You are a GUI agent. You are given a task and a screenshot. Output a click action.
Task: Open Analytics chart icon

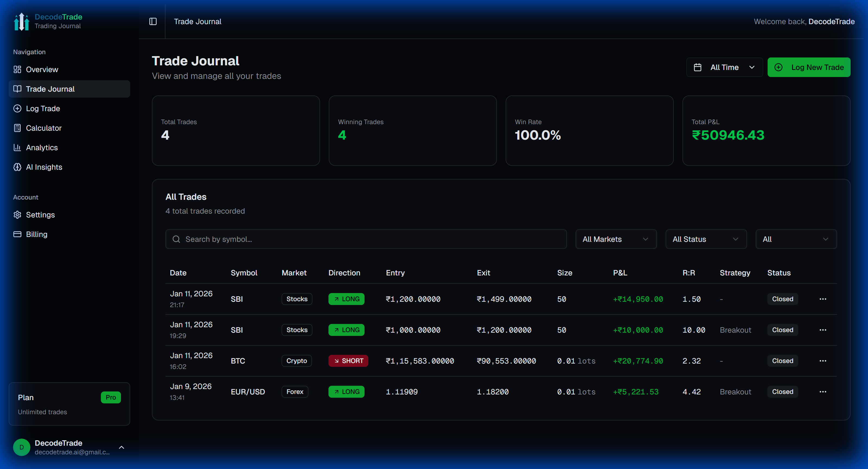[17, 147]
